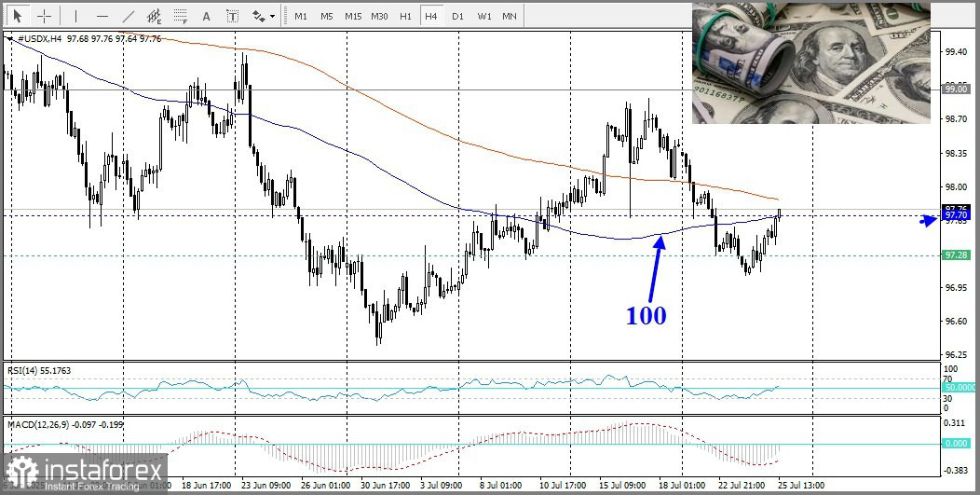Switch to the H1 timeframe
The width and height of the screenshot is (980, 495).
tap(405, 16)
